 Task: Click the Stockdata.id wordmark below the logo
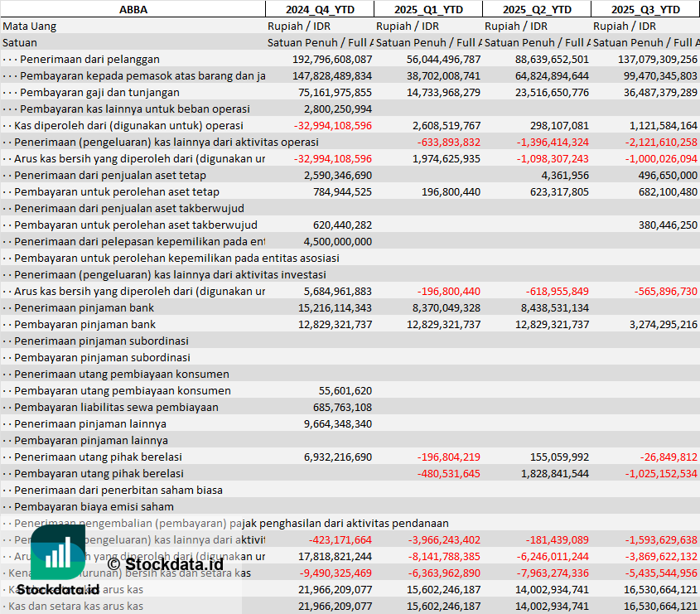tap(57, 590)
